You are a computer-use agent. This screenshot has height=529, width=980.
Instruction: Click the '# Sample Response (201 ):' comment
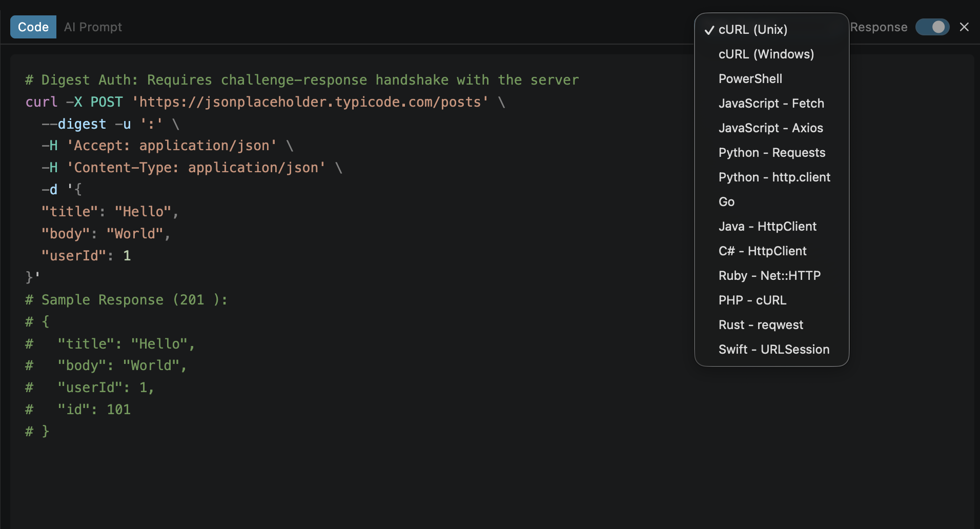[x=127, y=300]
